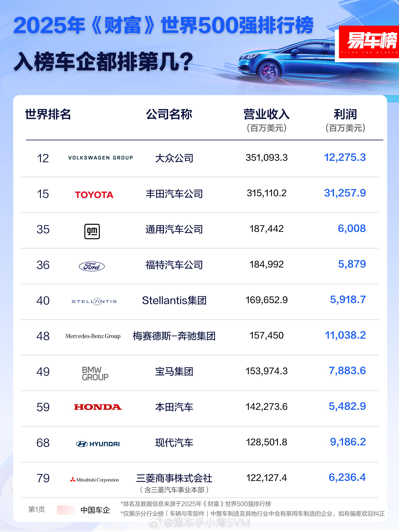399x532 pixels.
Task: Click the 第1页 page label
Action: [37, 510]
